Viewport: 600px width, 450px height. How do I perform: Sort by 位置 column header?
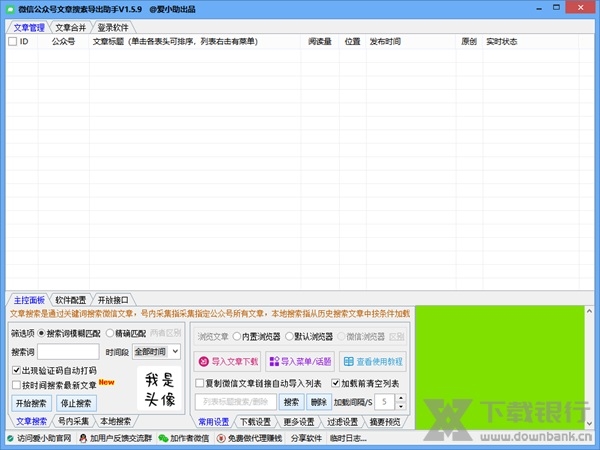click(x=352, y=41)
